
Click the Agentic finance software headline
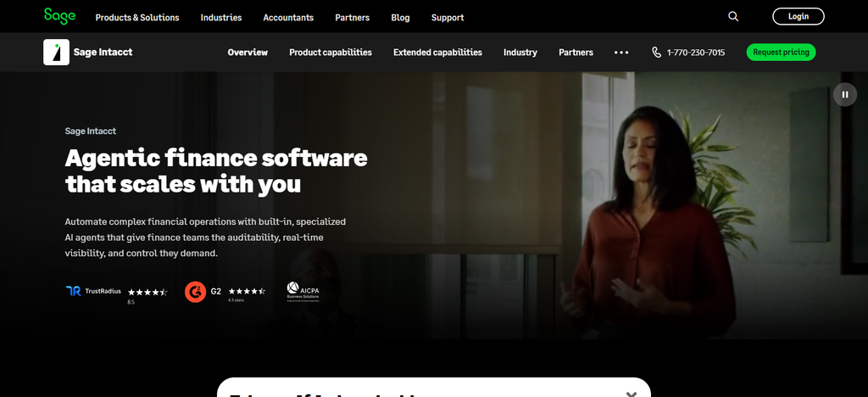216,171
